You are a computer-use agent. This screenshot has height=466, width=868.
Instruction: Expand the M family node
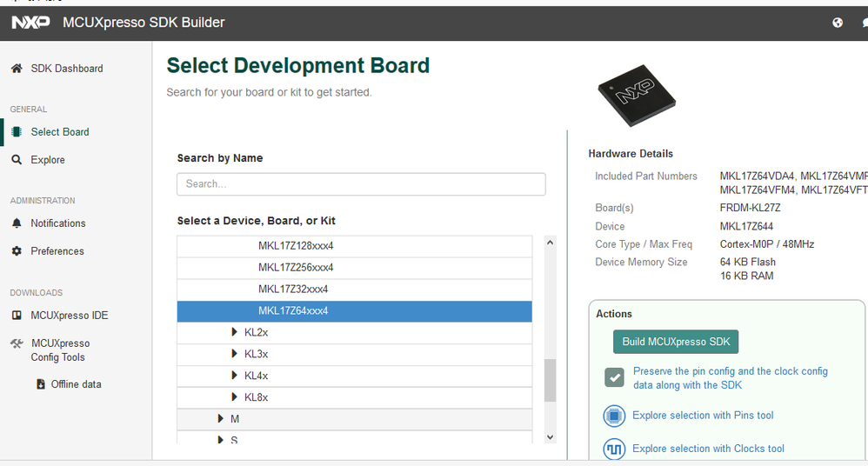coord(220,418)
